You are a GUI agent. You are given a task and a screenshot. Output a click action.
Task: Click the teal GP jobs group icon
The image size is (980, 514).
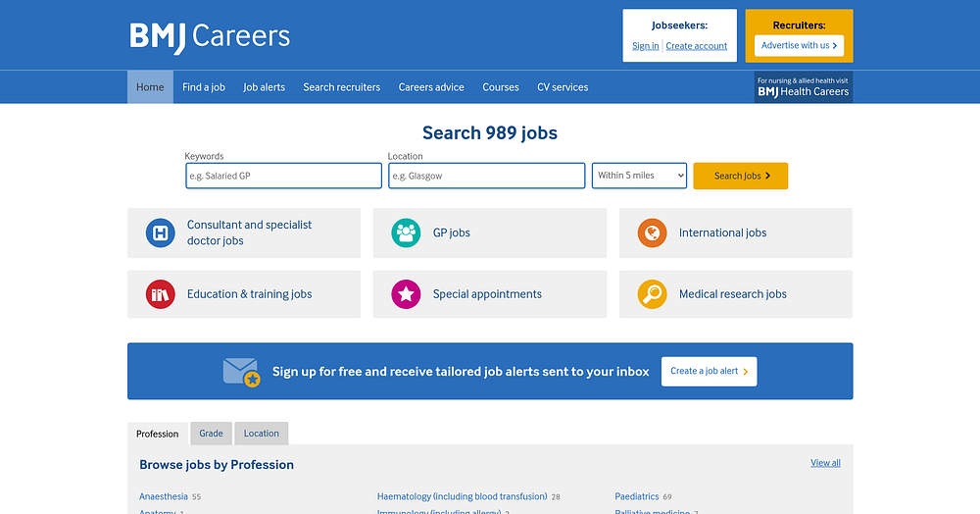click(407, 232)
